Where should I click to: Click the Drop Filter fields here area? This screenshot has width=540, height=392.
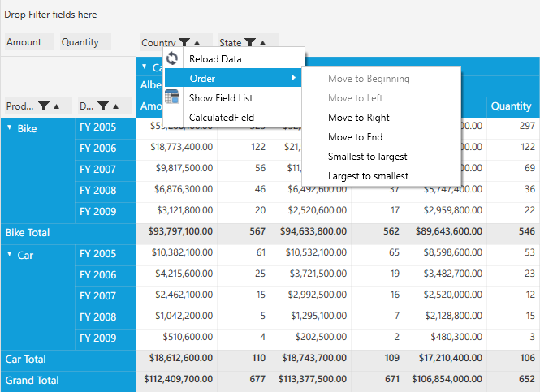click(x=270, y=15)
